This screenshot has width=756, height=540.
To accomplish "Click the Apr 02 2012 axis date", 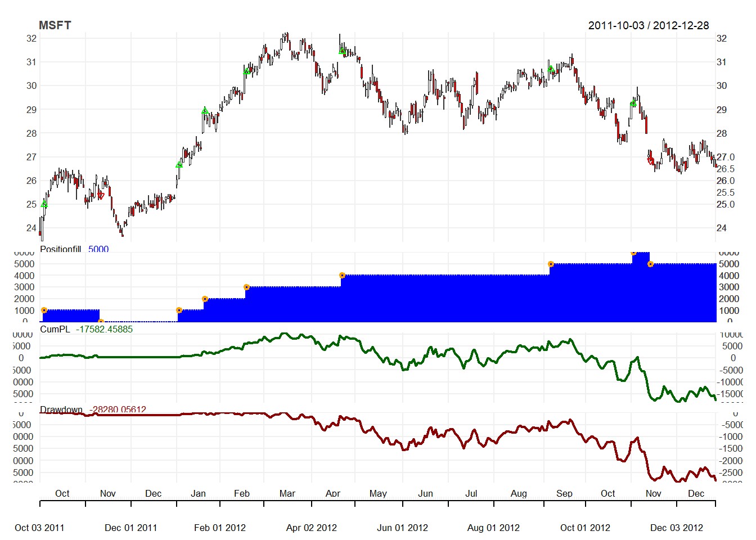I will tap(312, 528).
